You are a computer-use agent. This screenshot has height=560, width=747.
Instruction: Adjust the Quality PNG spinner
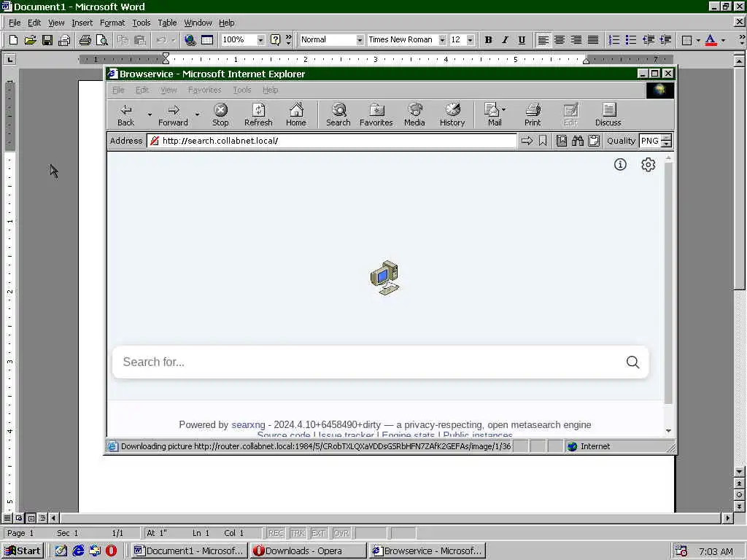click(x=667, y=141)
